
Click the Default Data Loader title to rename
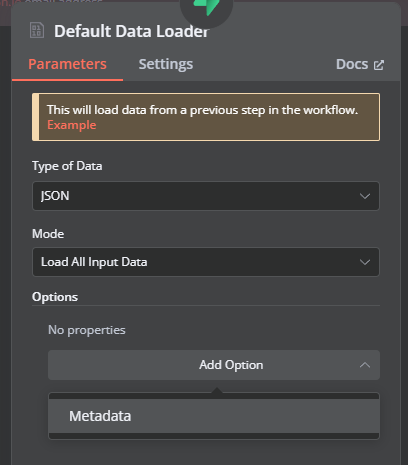click(131, 31)
